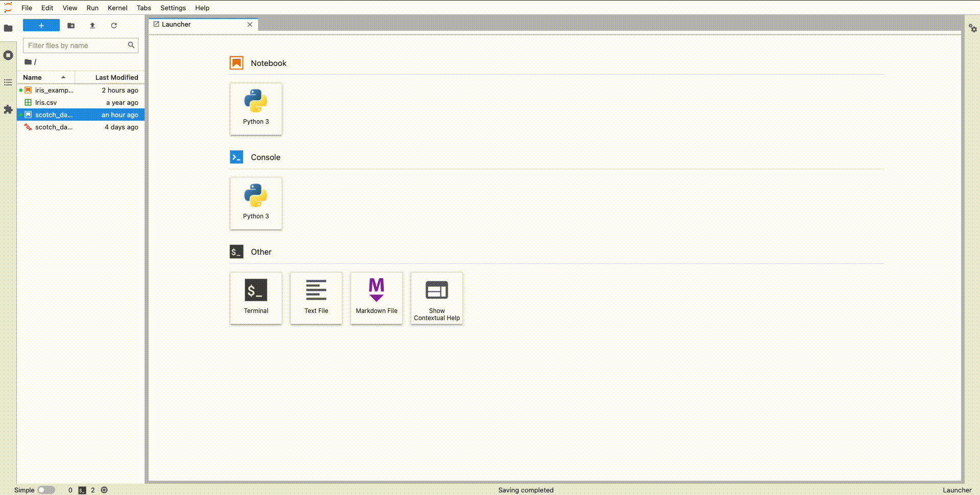Image resolution: width=980 pixels, height=495 pixels.
Task: Open Running Terminals and Kernels panel
Action: pos(8,55)
